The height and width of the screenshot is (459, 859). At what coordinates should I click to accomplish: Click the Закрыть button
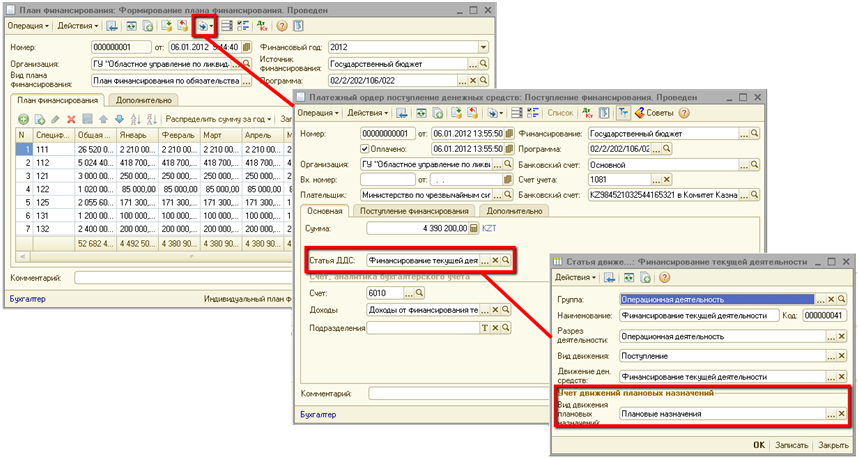(833, 444)
